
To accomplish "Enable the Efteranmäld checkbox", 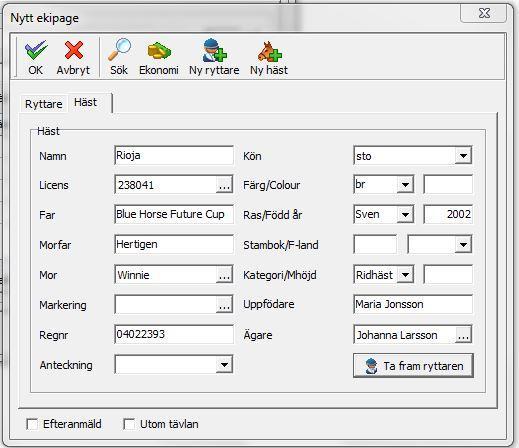I will [x=32, y=424].
